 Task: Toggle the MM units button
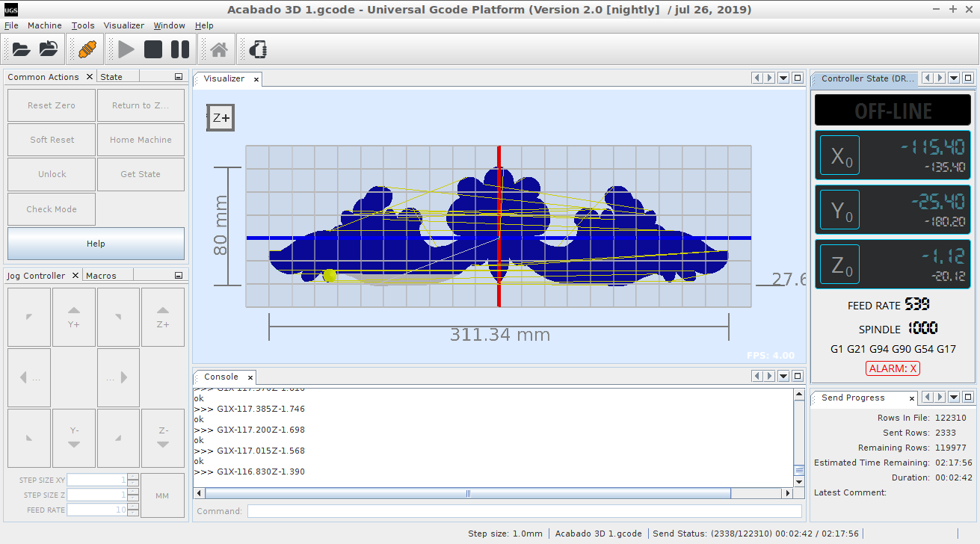[x=162, y=495]
